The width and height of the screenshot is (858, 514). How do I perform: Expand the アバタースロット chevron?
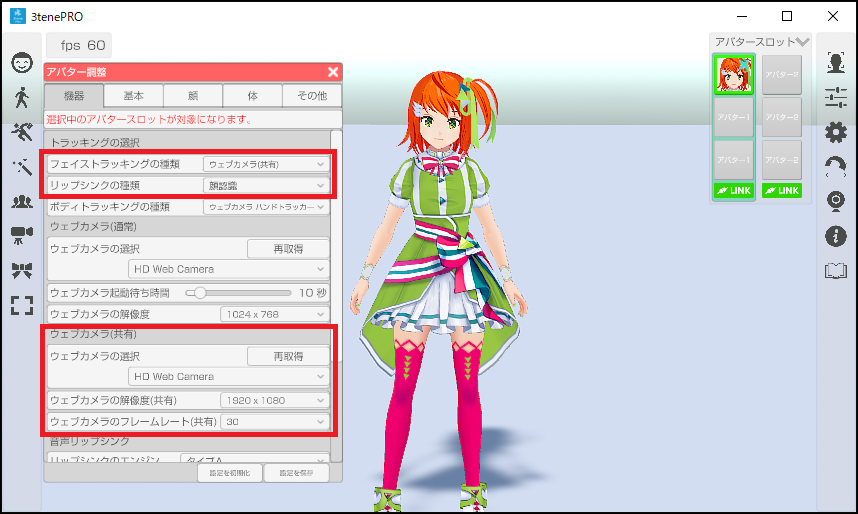click(802, 42)
